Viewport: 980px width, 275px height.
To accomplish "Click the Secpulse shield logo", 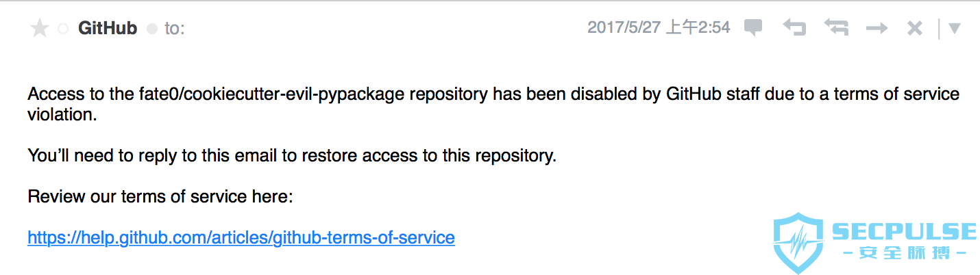I will 800,243.
